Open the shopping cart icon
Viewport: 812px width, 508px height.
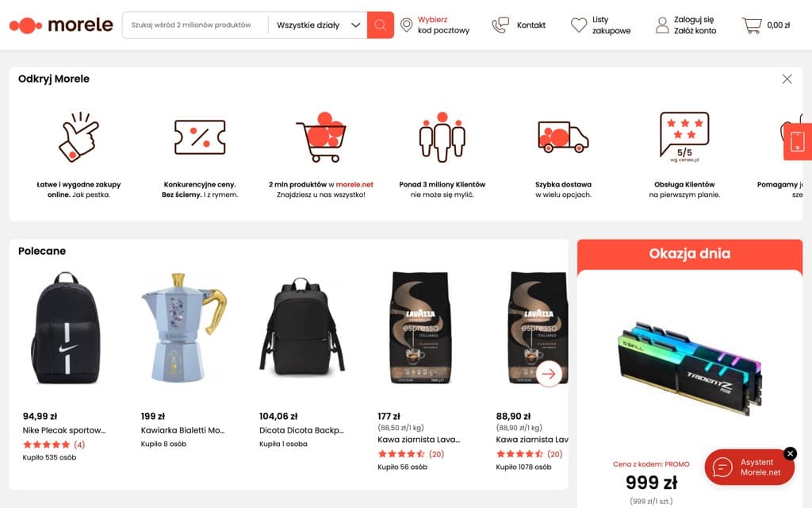click(752, 25)
